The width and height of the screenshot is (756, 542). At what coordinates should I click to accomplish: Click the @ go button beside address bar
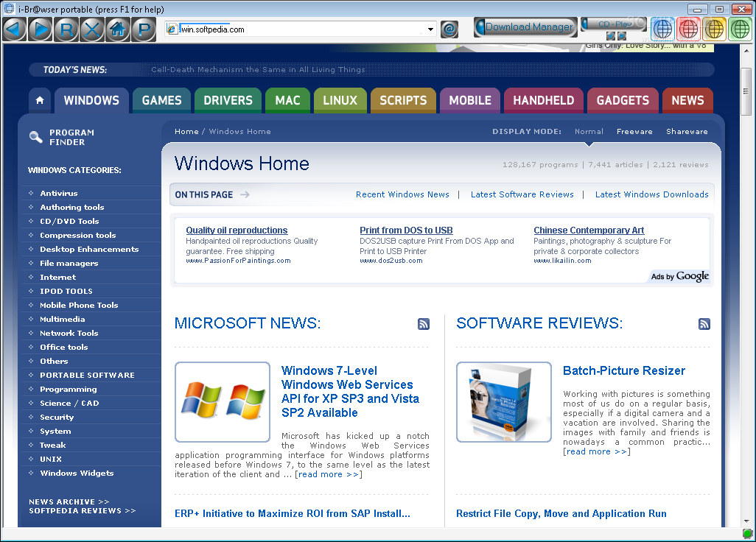tap(449, 29)
